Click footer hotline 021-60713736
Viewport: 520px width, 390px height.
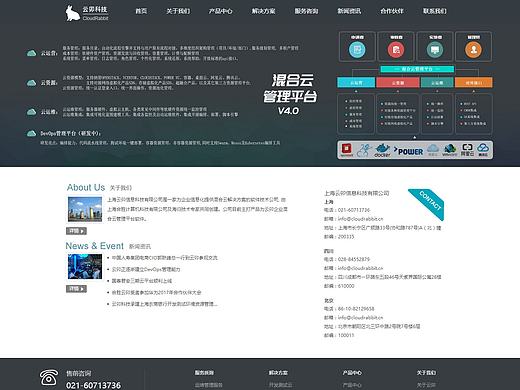[93, 386]
